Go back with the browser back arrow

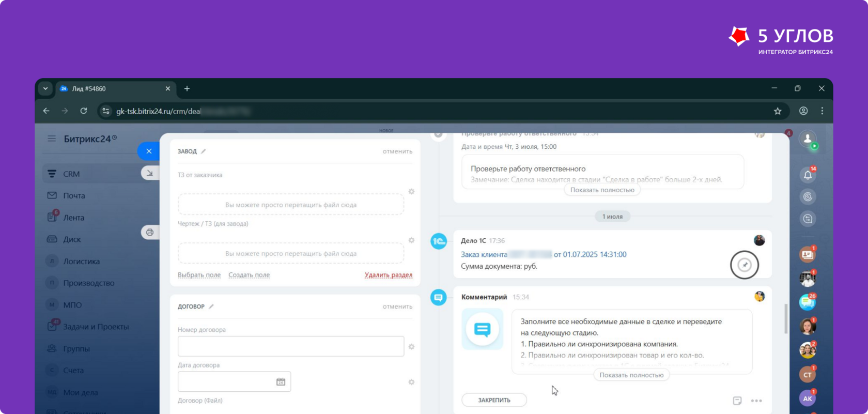(47, 111)
